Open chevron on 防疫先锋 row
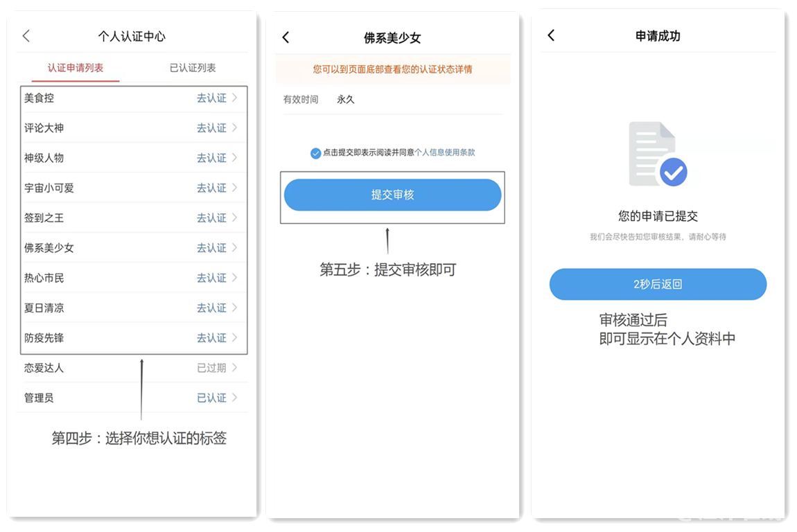797x532 pixels. [235, 337]
